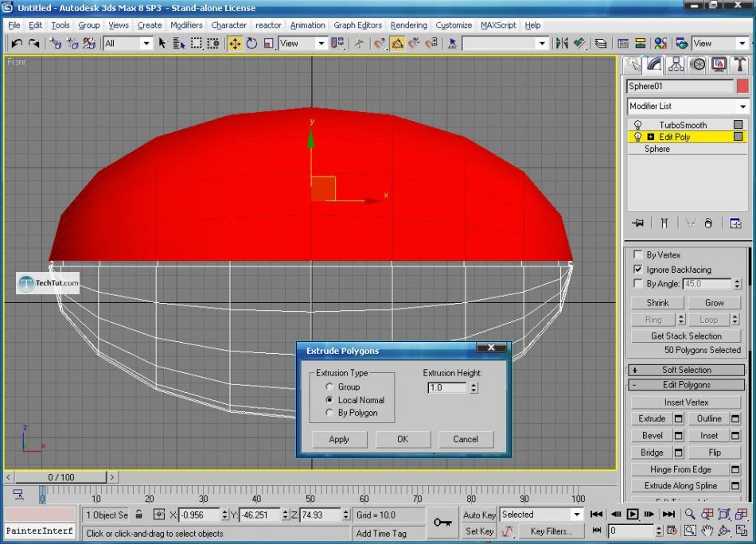Click the time slider 0 / 100 handle
756x544 pixels.
(60, 477)
